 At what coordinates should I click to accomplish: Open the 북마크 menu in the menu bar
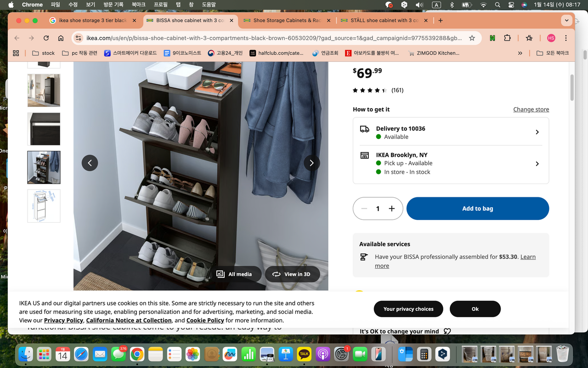(x=138, y=5)
